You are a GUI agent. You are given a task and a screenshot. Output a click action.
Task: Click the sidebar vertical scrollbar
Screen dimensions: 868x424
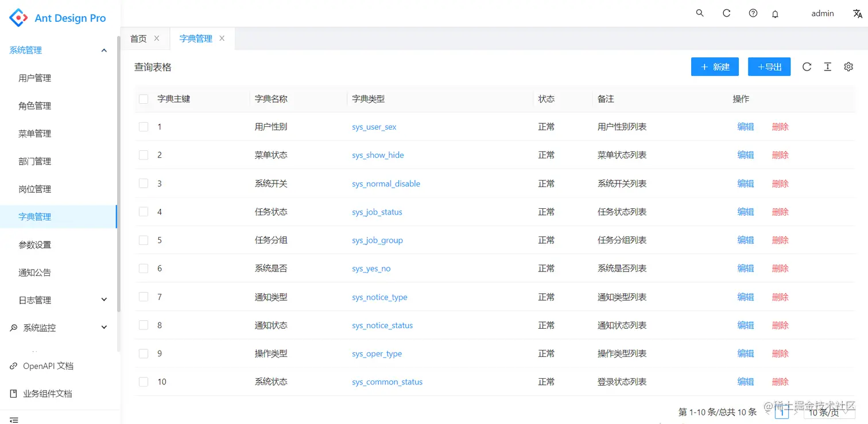coord(119,174)
